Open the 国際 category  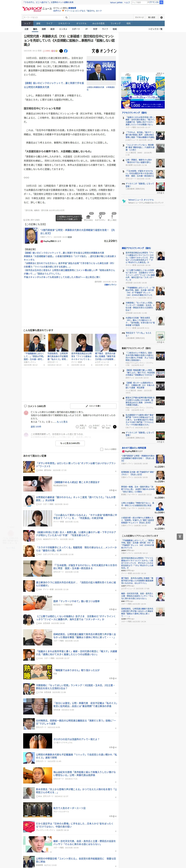[x=44, y=29]
